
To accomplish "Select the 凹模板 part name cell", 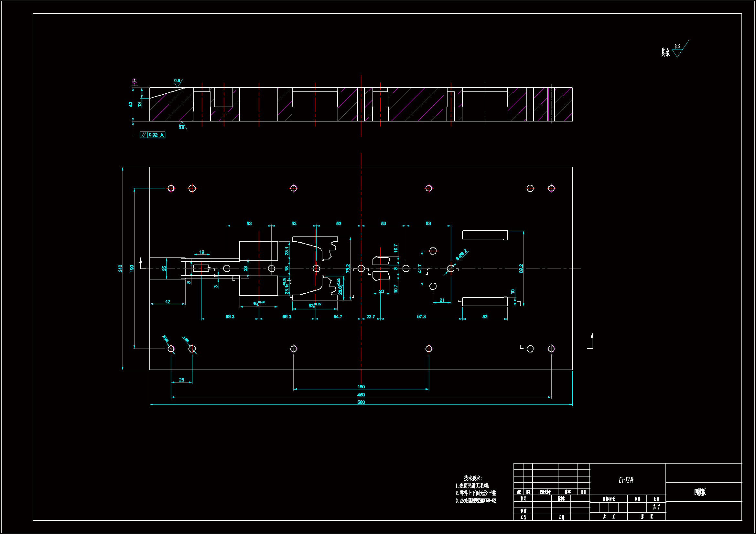I will [x=700, y=492].
